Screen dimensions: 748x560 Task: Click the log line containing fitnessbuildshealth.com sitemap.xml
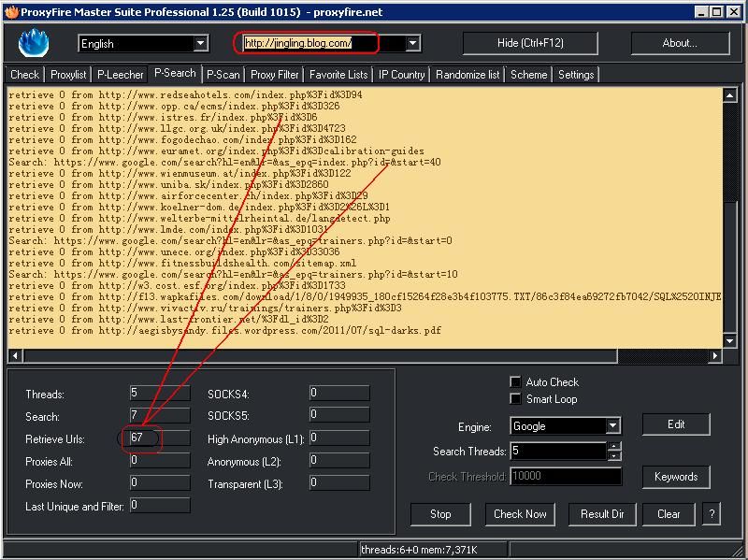pyautogui.click(x=182, y=264)
